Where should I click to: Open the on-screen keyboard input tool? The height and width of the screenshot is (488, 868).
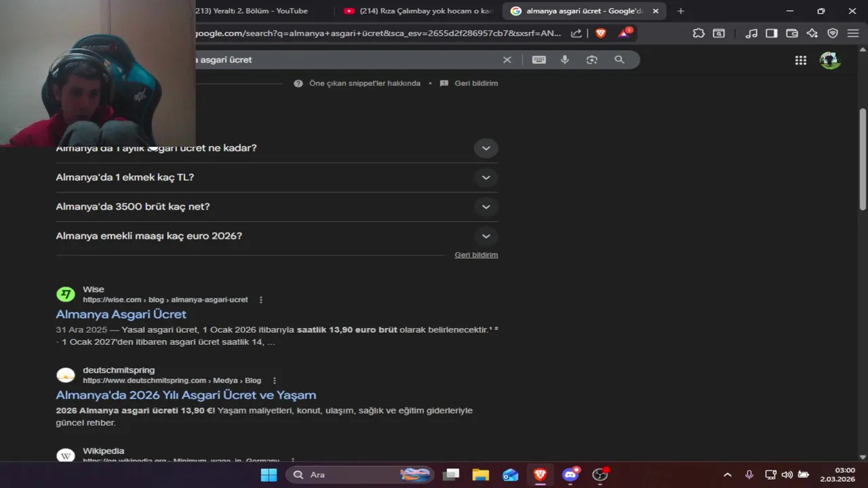point(539,60)
